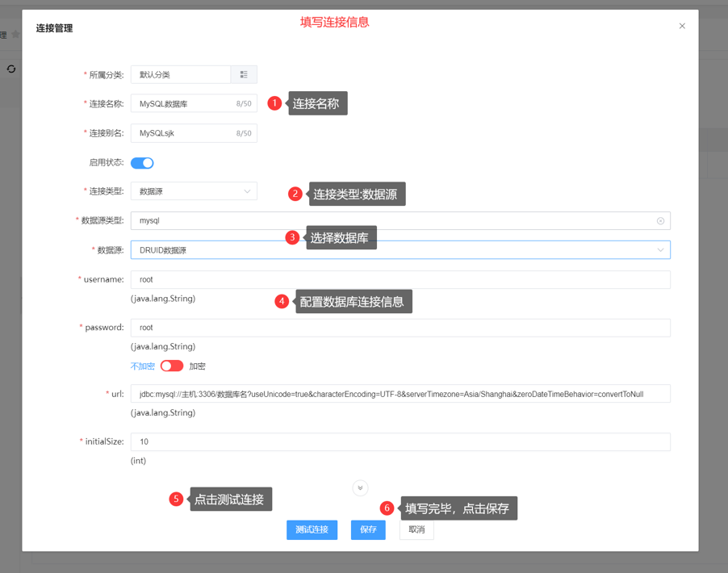Open the DRUID datasource dropdown
This screenshot has width=728, height=573.
[400, 250]
